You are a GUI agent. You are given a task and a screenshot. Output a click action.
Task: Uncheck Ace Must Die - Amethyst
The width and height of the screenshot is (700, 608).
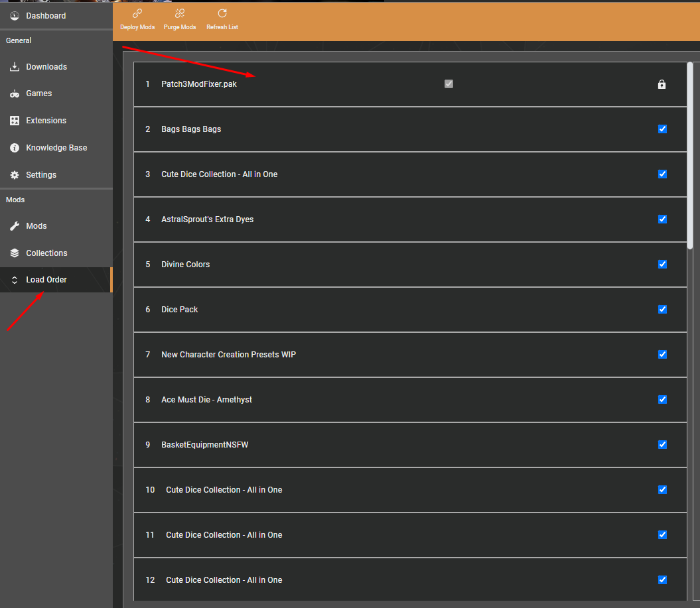coord(662,399)
